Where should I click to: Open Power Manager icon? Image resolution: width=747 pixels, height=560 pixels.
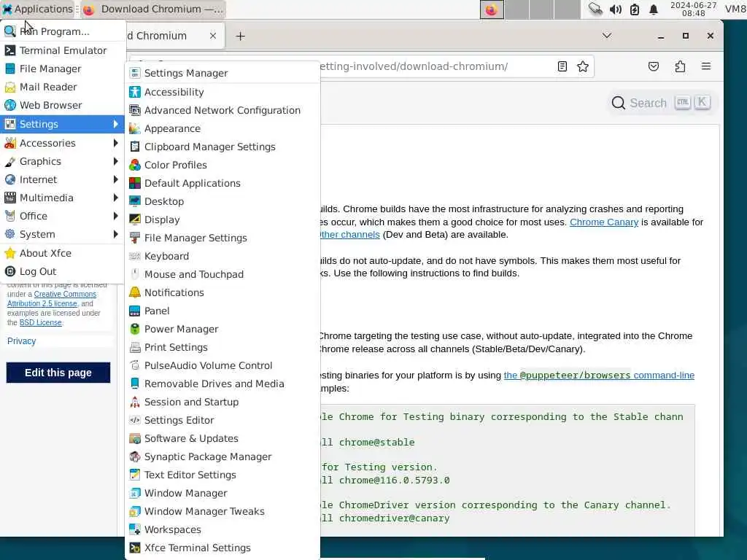point(135,329)
